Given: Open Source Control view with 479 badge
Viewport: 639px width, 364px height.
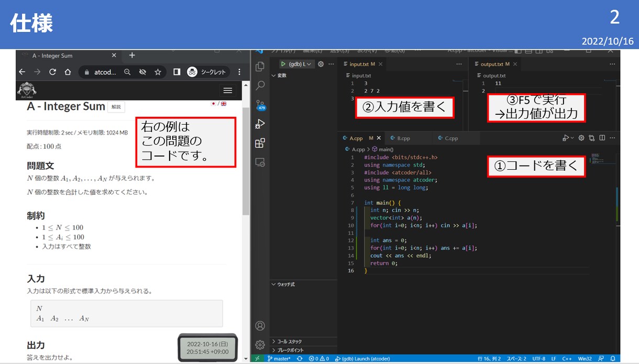Looking at the screenshot, I should [x=260, y=105].
